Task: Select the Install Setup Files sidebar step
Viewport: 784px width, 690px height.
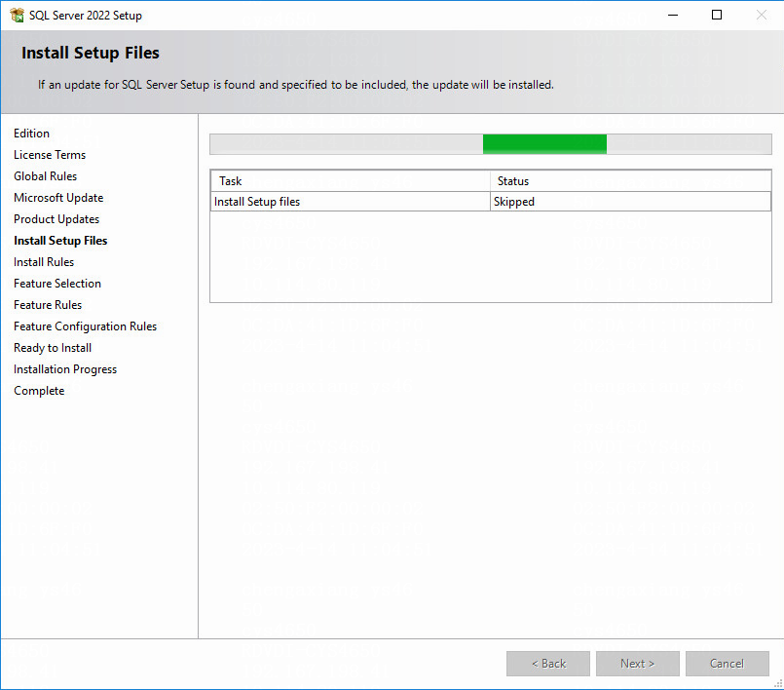Action: coord(60,241)
